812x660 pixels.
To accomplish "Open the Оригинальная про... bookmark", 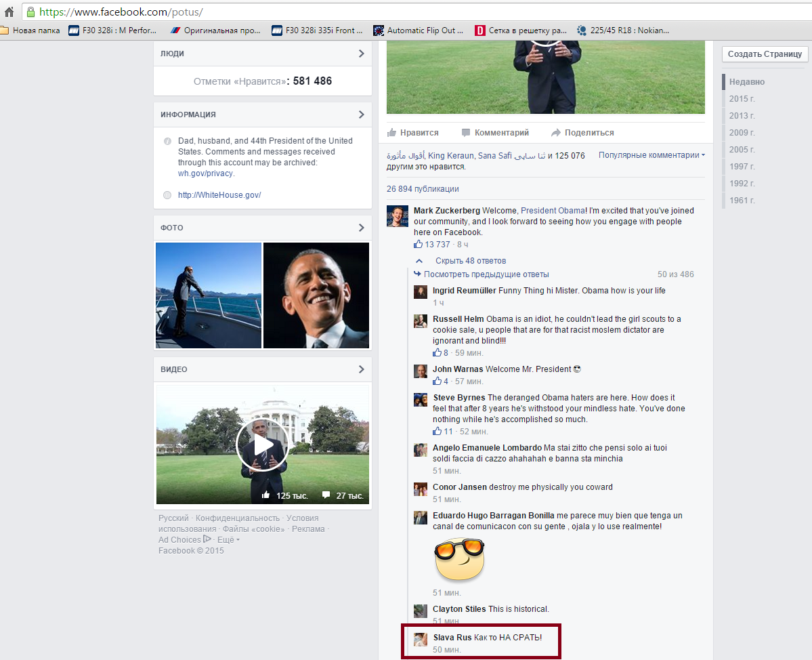I will pyautogui.click(x=215, y=30).
